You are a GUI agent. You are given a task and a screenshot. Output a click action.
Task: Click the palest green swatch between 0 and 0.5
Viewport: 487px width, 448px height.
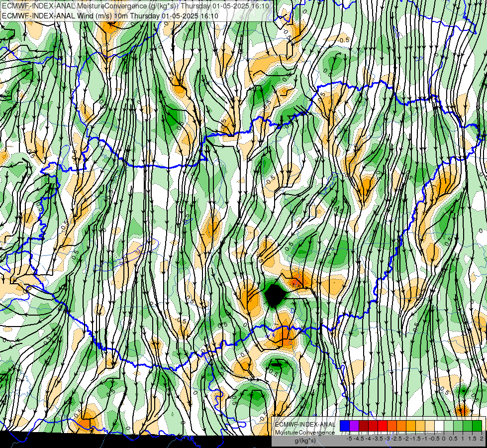(449, 426)
